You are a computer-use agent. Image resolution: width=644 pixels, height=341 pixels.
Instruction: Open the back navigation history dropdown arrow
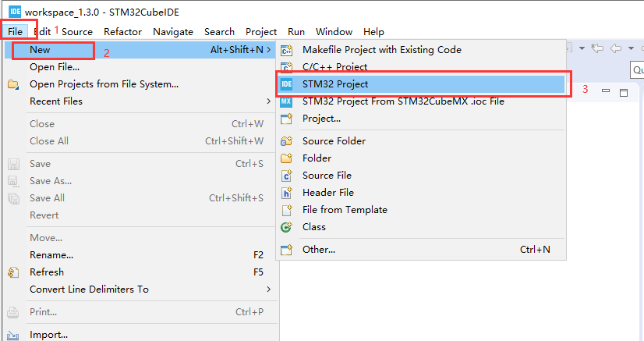629,49
